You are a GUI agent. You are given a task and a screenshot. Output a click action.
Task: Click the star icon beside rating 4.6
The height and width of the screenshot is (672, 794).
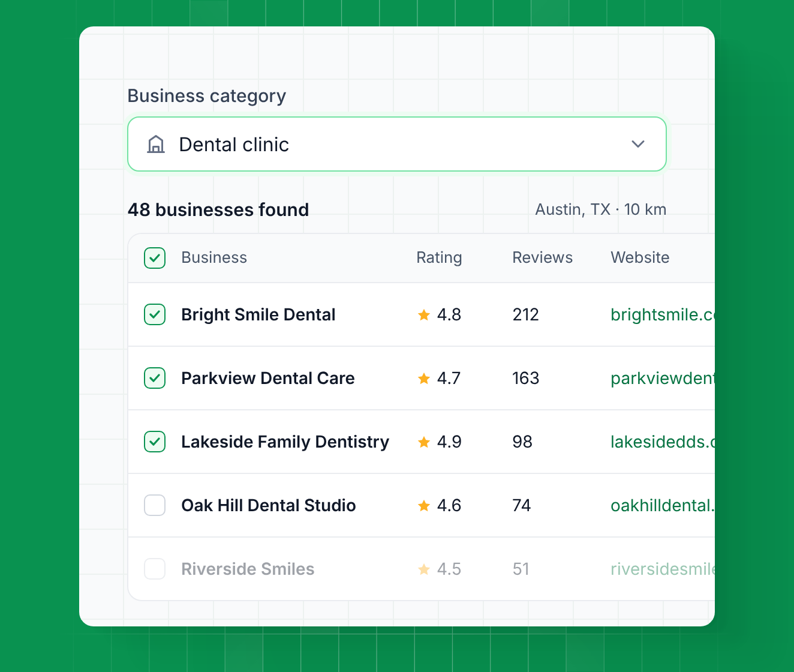pyautogui.click(x=424, y=505)
